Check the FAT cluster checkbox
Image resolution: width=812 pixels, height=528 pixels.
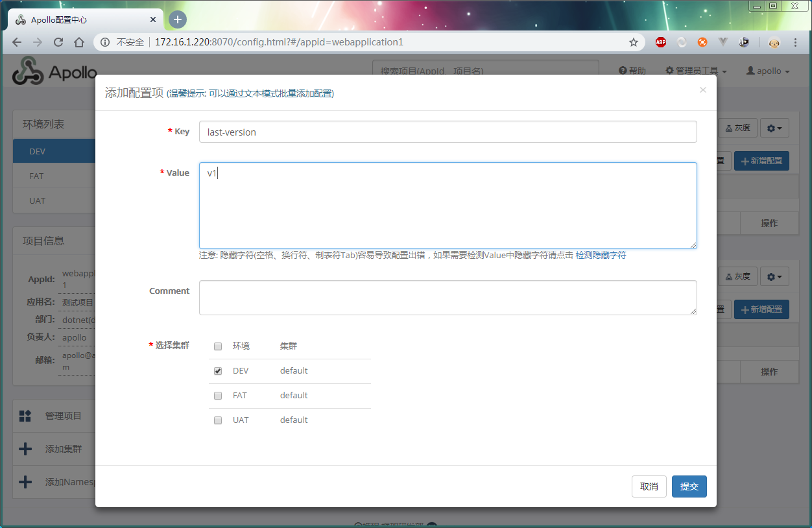218,396
